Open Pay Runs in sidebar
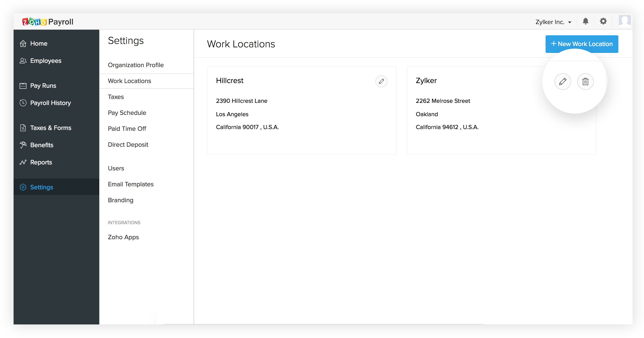This screenshot has height=338, width=644. [43, 86]
